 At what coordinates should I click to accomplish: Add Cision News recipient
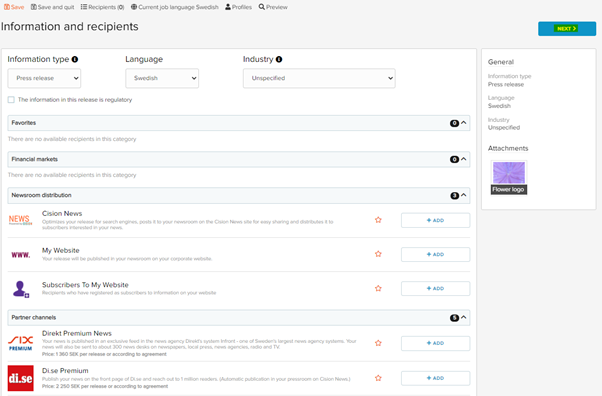click(435, 220)
